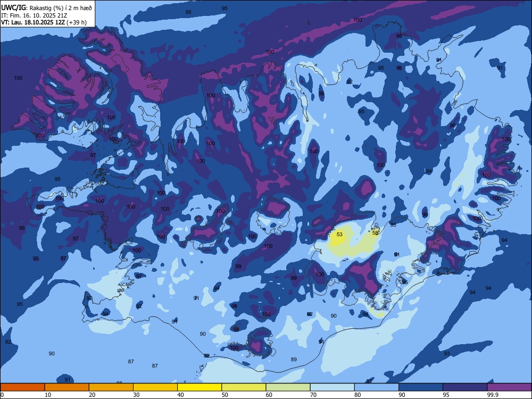Screen dimensions: 532x399
Task: Click the '58' value on the map
Action: click(x=375, y=233)
